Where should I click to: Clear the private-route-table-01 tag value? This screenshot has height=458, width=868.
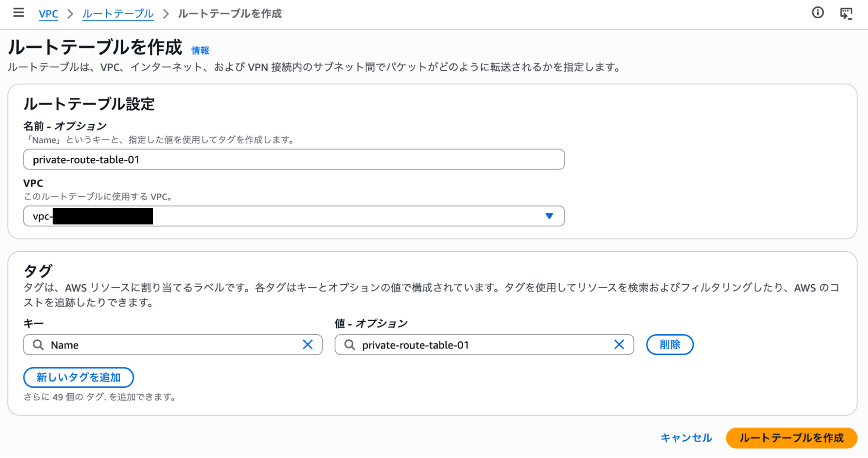[619, 345]
